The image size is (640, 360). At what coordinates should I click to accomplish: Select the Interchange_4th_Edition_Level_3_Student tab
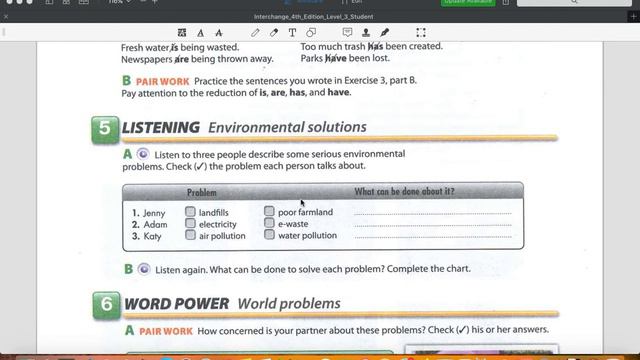313,17
